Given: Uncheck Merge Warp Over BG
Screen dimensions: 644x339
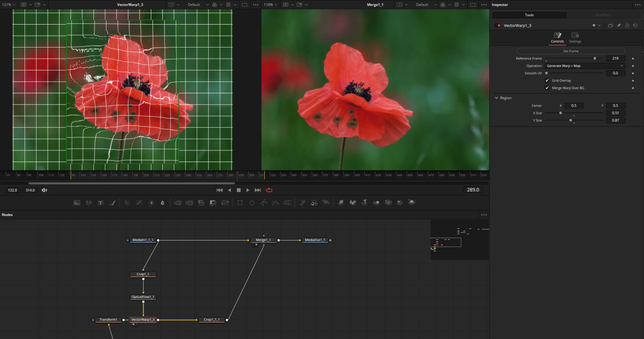Looking at the screenshot, I should click(547, 88).
